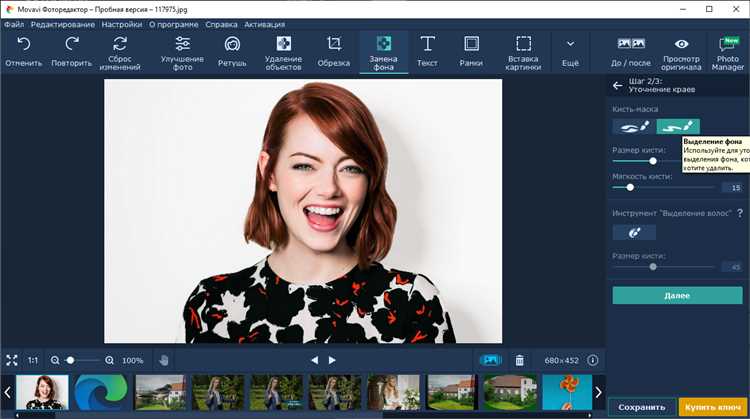Click the Повторить redo tool

pos(71,52)
